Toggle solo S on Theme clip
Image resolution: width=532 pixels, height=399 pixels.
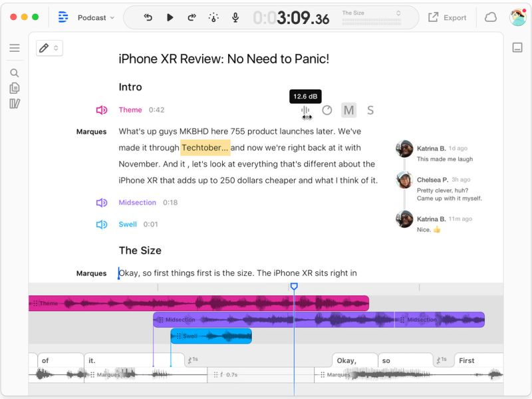[370, 110]
